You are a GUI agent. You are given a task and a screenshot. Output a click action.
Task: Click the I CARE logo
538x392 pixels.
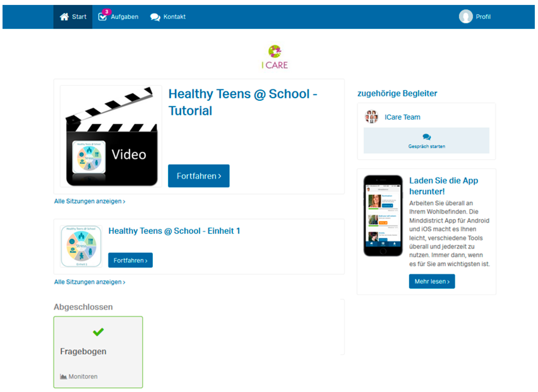[275, 57]
